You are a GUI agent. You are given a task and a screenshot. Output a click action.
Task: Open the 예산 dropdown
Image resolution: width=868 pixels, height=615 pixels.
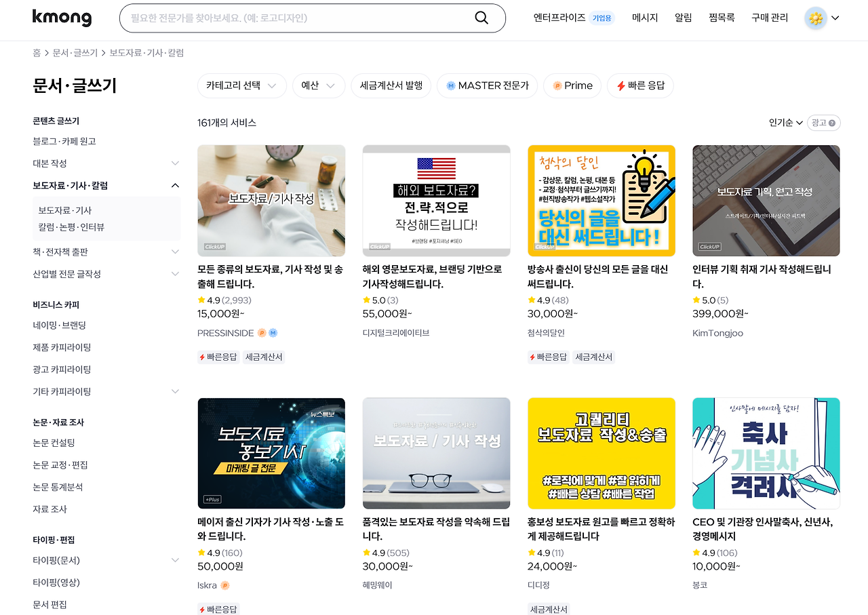[319, 85]
